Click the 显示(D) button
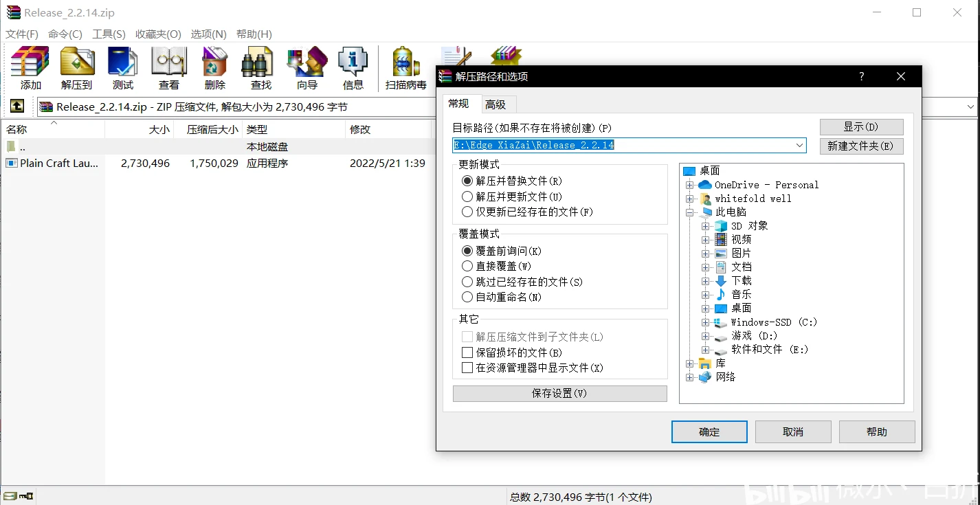The image size is (980, 505). [x=861, y=127]
